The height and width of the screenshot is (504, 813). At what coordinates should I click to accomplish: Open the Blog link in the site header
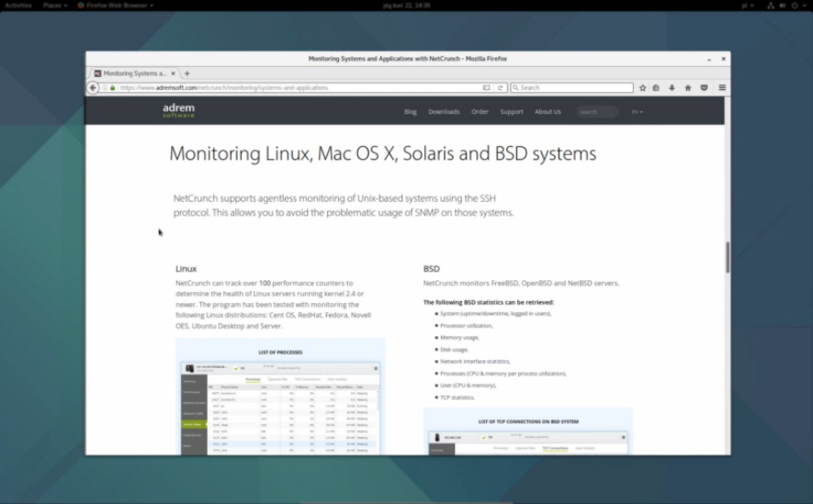tap(410, 111)
